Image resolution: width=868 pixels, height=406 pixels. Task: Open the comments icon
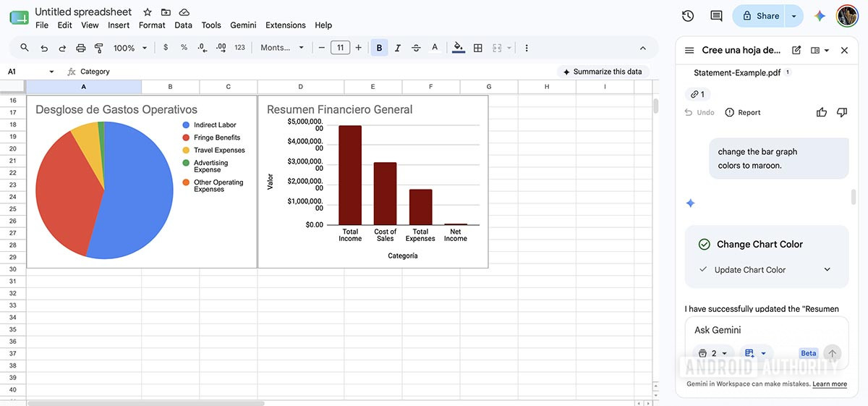click(x=716, y=16)
